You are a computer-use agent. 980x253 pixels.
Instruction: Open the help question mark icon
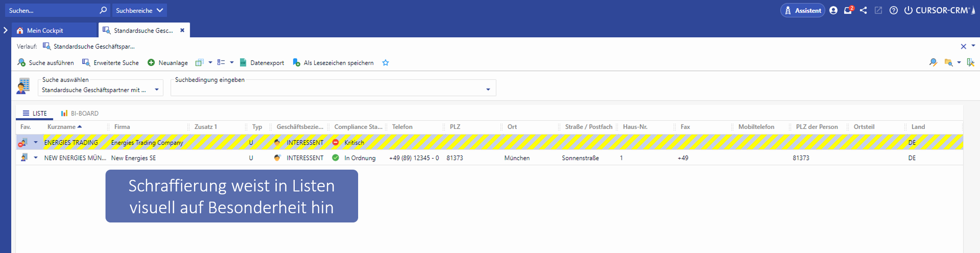tap(893, 10)
